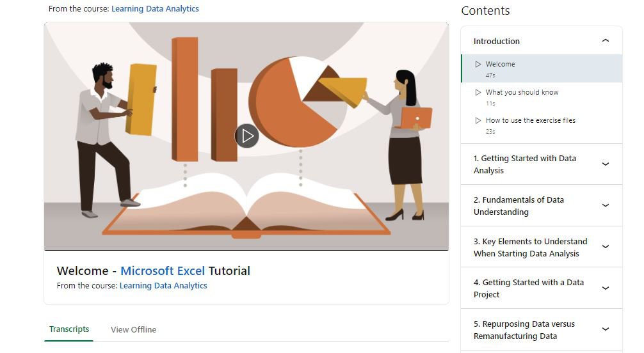Image resolution: width=644 pixels, height=353 pixels.
Task: Expand Repurposing Data versus Remanufacturing Data chevron
Action: [x=606, y=329]
